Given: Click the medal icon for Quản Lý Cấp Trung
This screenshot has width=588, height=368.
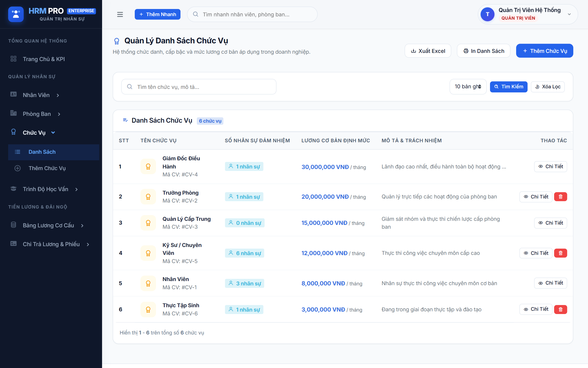Looking at the screenshot, I should coord(148,223).
